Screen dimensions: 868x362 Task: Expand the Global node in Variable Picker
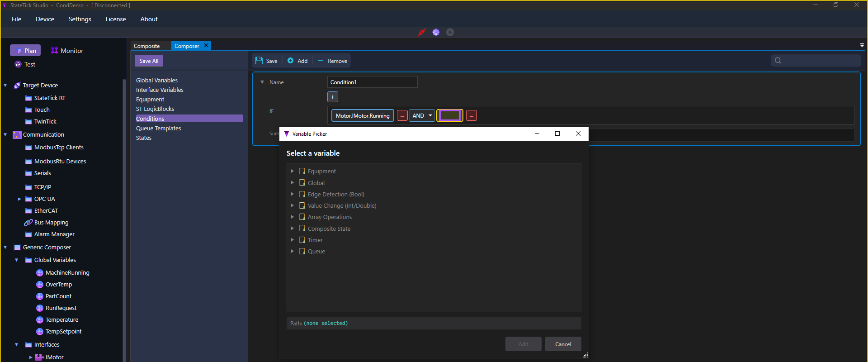coord(292,183)
